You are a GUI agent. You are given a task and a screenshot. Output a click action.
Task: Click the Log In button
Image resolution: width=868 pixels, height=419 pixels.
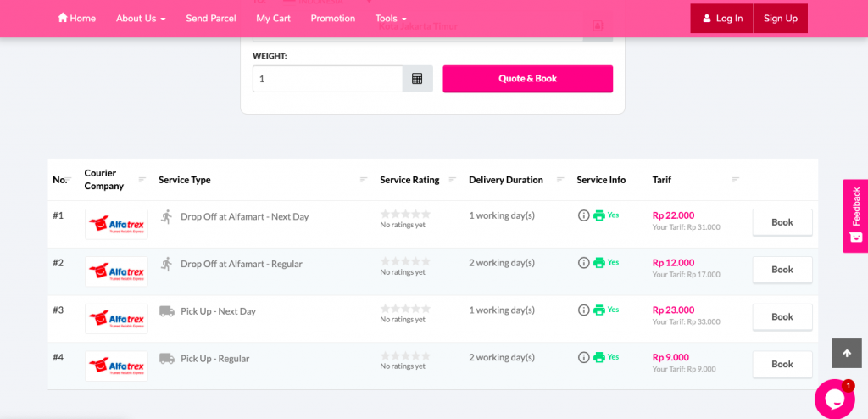[x=721, y=19]
